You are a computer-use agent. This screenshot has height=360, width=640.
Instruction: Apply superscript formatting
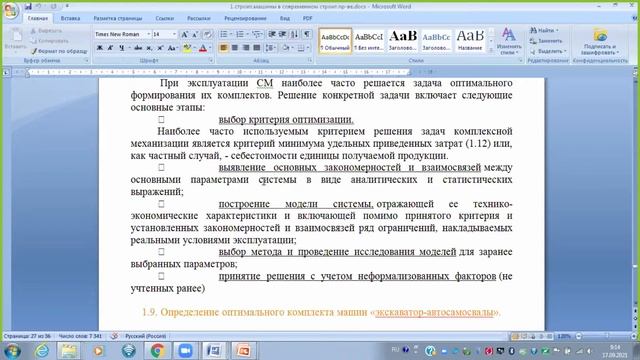160,48
